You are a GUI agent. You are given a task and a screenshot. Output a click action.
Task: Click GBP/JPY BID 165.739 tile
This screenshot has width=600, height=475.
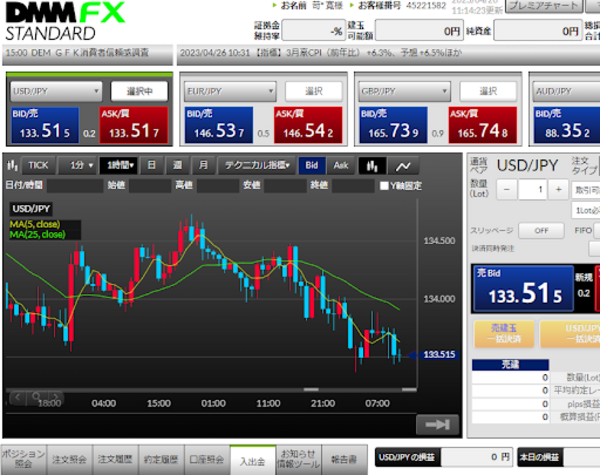393,125
